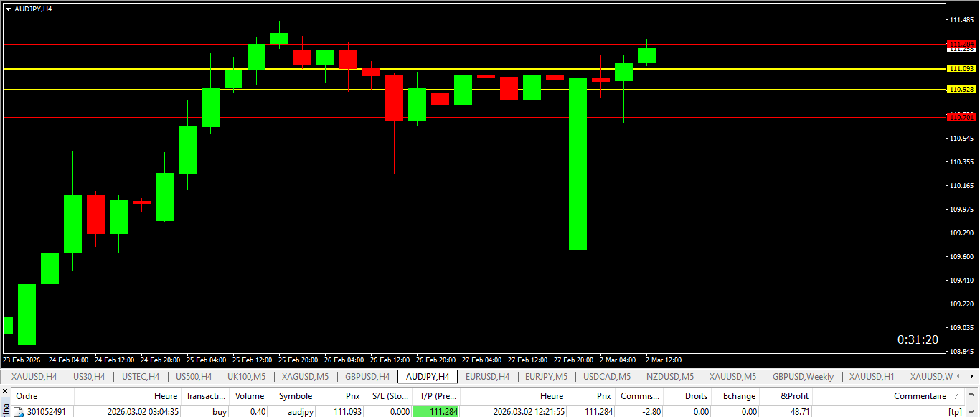This screenshot has height=417, width=980.
Task: Click the active AUDJPY,H4 tab
Action: (x=428, y=376)
